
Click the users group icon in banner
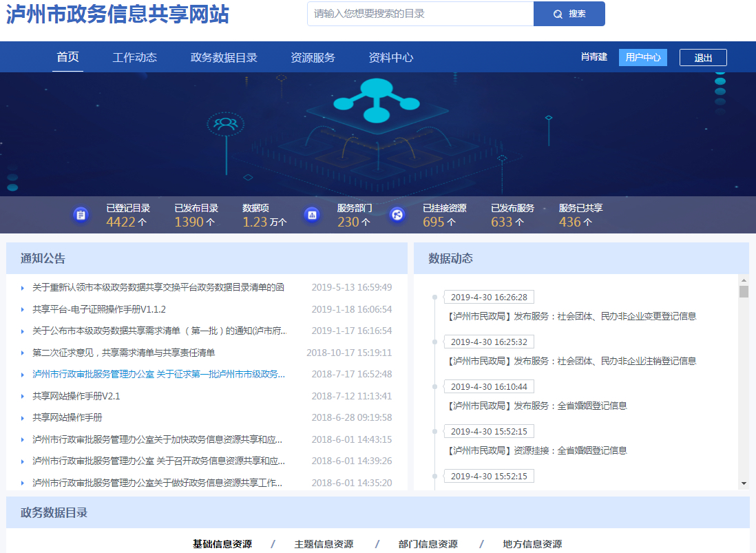click(x=226, y=124)
